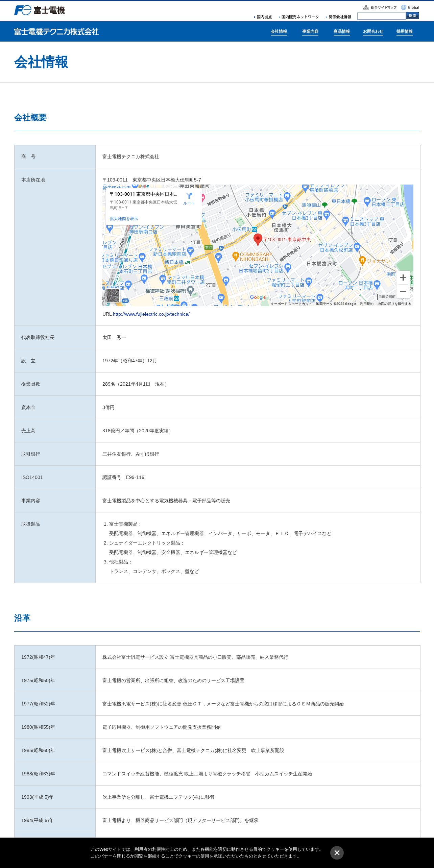Open 利用規約 map terms link
434x868 pixels.
(367, 304)
